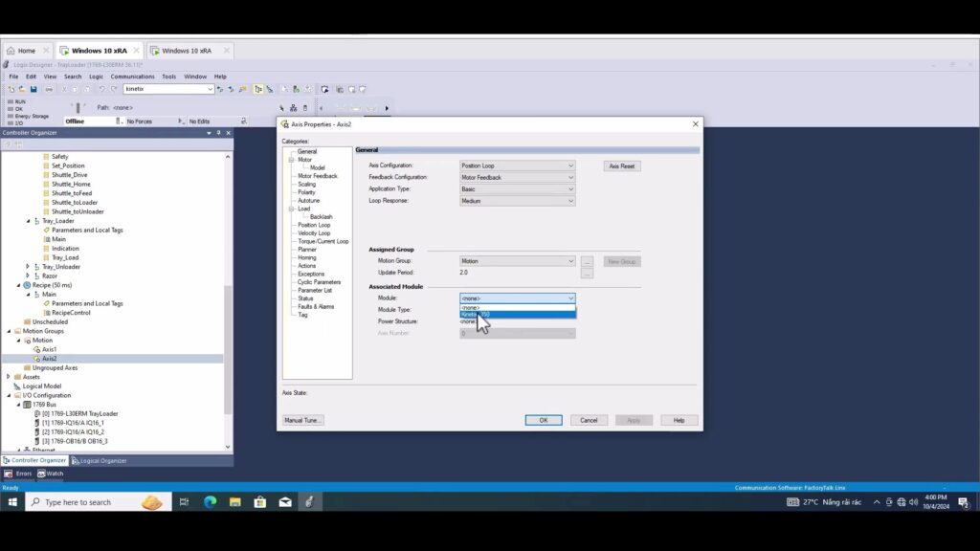
Task: Open File Explorer from the taskbar
Action: click(x=234, y=502)
